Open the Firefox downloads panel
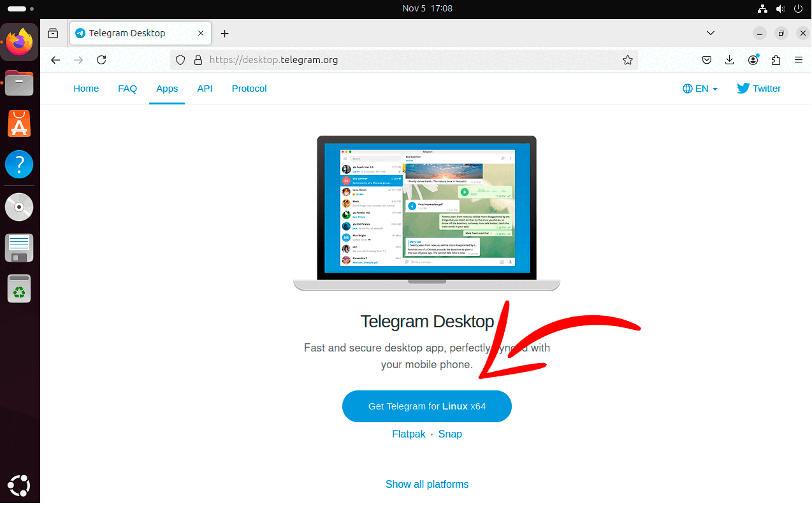 pyautogui.click(x=730, y=60)
